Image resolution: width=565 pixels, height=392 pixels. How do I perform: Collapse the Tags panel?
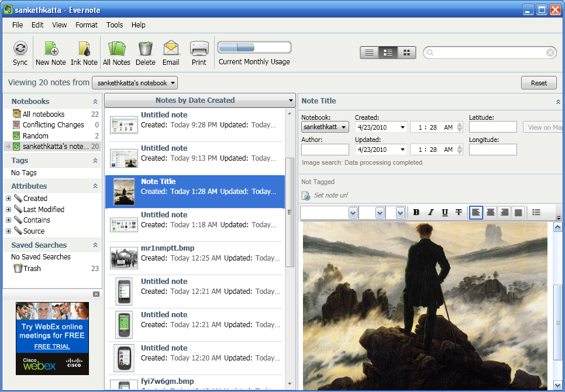95,161
